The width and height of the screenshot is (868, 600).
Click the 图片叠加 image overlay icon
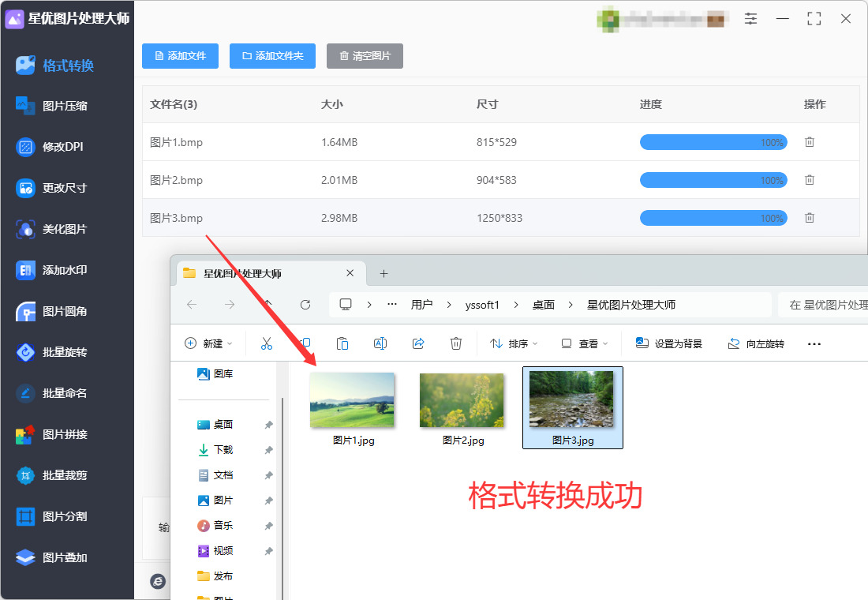pos(25,557)
